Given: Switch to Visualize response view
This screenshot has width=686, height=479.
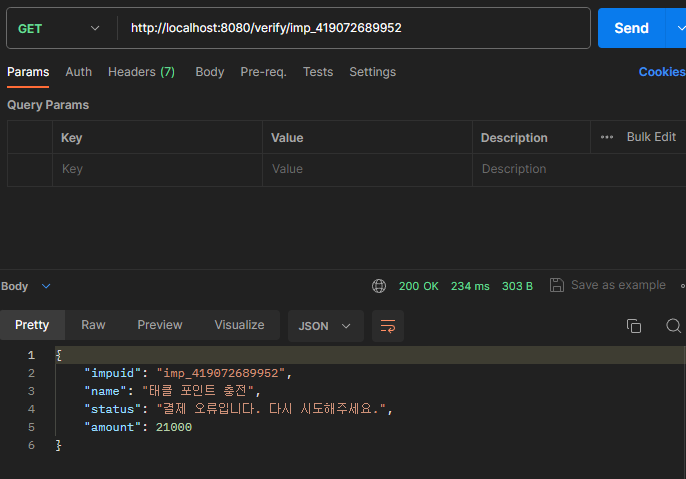Looking at the screenshot, I should tap(239, 325).
